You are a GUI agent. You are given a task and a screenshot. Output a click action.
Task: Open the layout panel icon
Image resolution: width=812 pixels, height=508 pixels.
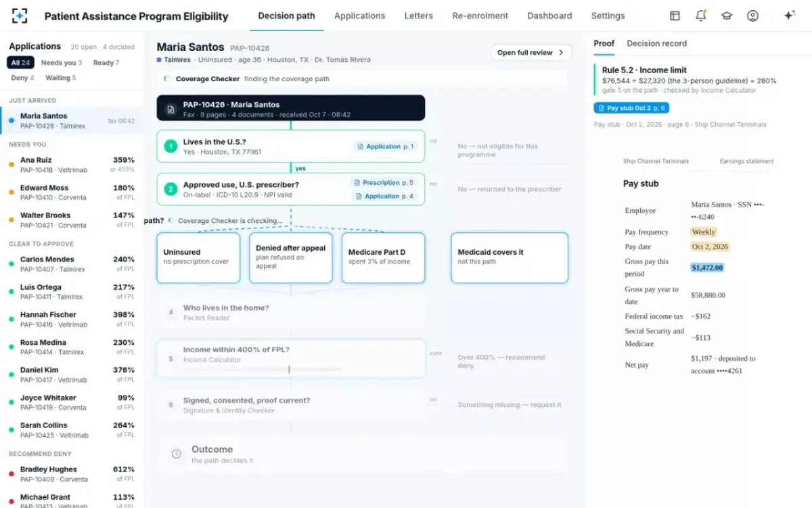pos(675,16)
